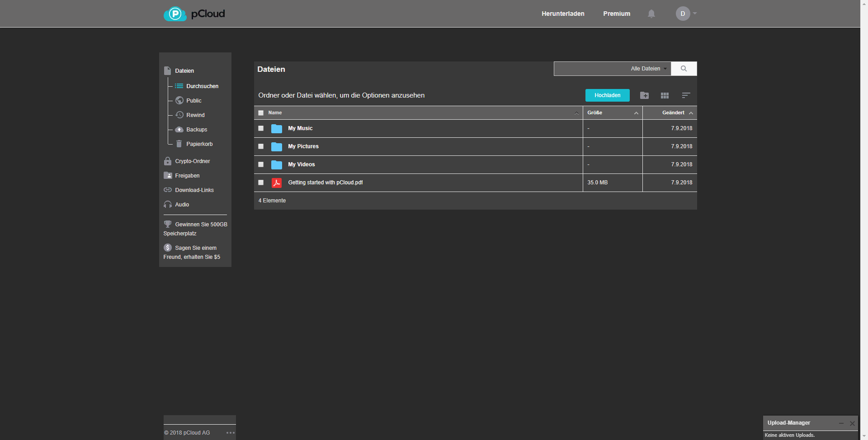Image resolution: width=868 pixels, height=440 pixels.
Task: Open the user avatar D menu
Action: 683,14
